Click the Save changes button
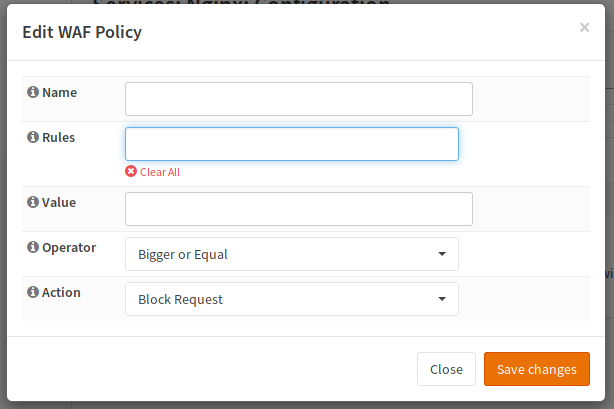614x409 pixels. click(x=536, y=369)
